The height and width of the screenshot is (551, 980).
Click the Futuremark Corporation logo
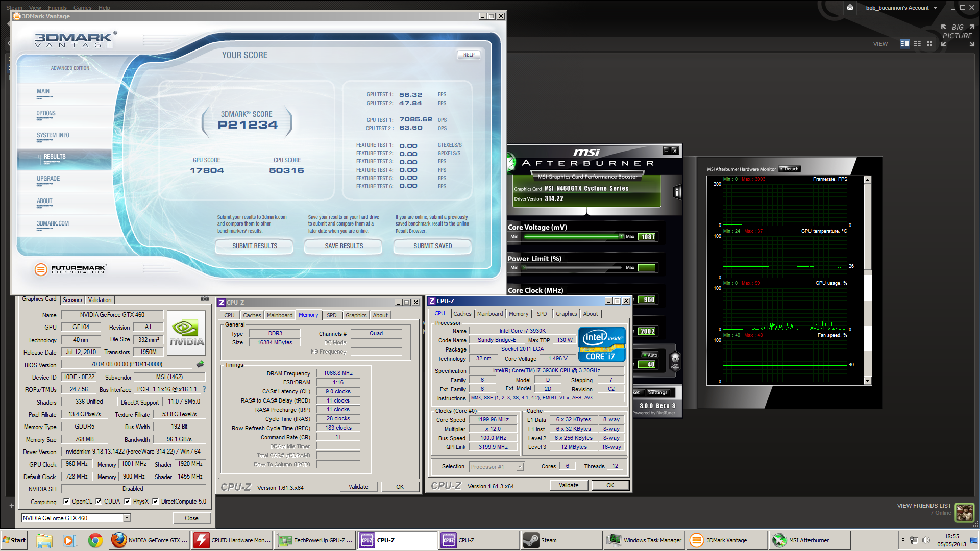pos(70,269)
